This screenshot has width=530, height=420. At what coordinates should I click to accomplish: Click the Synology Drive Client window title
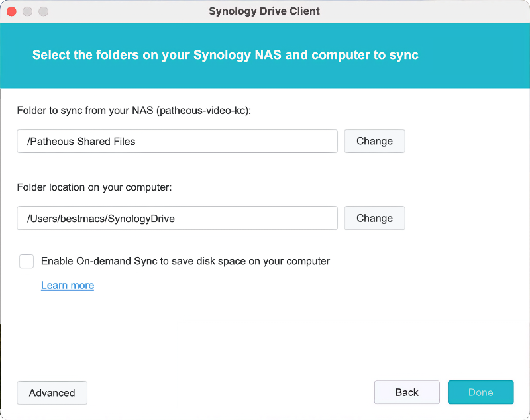264,11
